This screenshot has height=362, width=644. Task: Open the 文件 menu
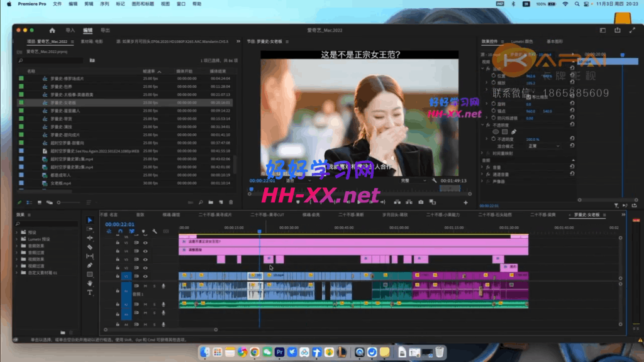57,4
